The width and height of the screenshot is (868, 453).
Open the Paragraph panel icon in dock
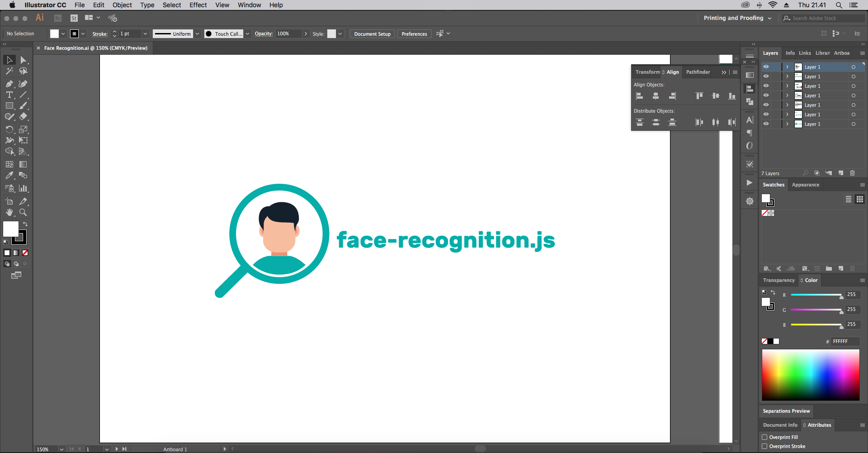(750, 133)
